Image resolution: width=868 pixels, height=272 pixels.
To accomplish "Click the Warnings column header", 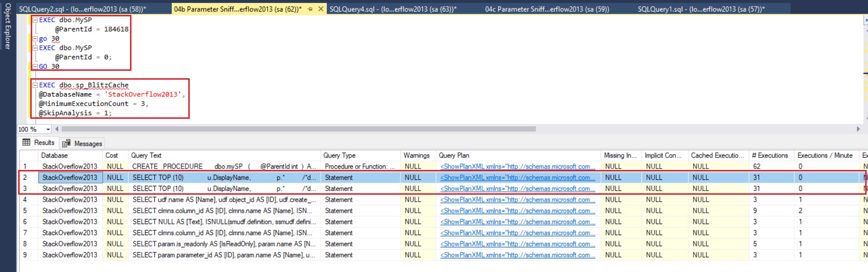I will click(418, 156).
